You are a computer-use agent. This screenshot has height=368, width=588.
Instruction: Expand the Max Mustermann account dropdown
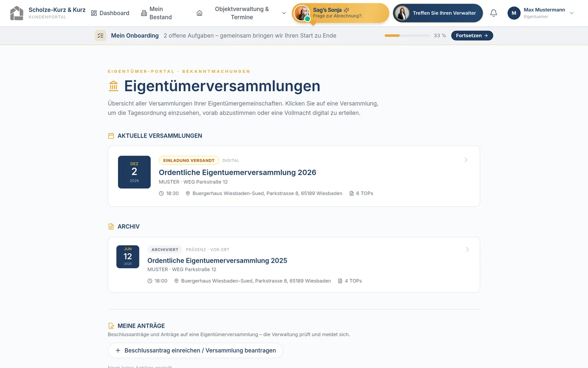(571, 13)
